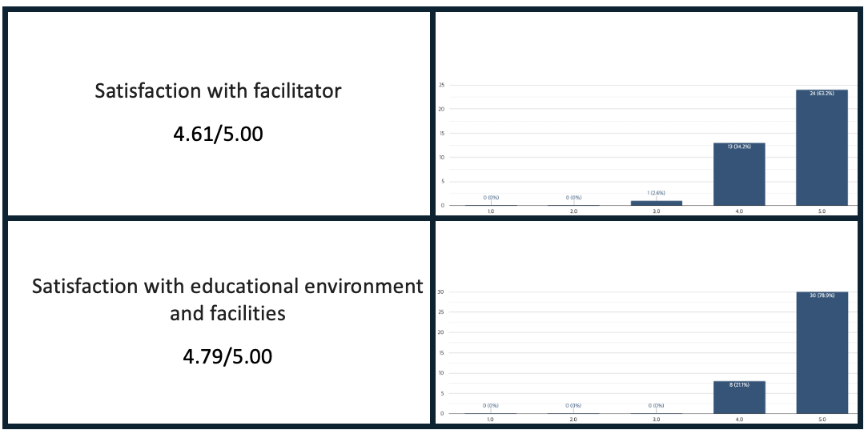The width and height of the screenshot is (868, 434).
Task: Click the 5.0 axis label under facilitator chart
Action: [x=822, y=212]
